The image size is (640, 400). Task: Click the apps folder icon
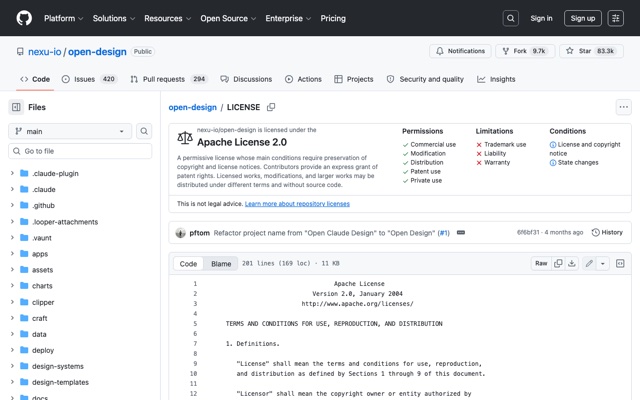(x=24, y=253)
